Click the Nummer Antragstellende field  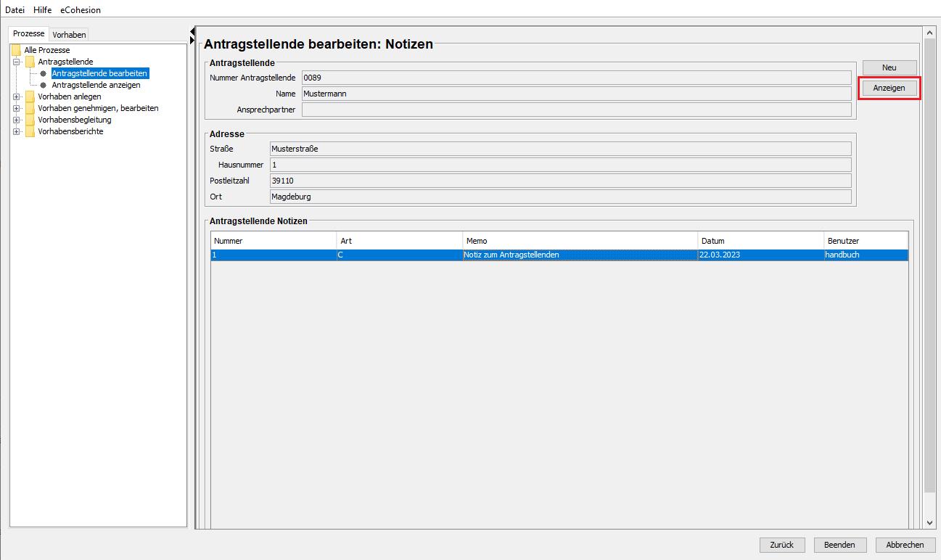576,78
